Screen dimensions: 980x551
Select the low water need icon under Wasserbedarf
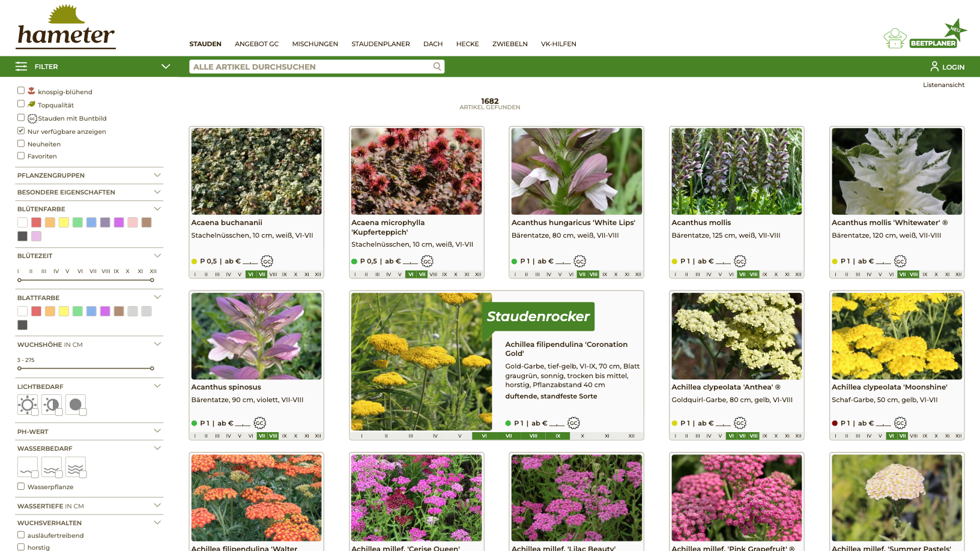(x=27, y=467)
